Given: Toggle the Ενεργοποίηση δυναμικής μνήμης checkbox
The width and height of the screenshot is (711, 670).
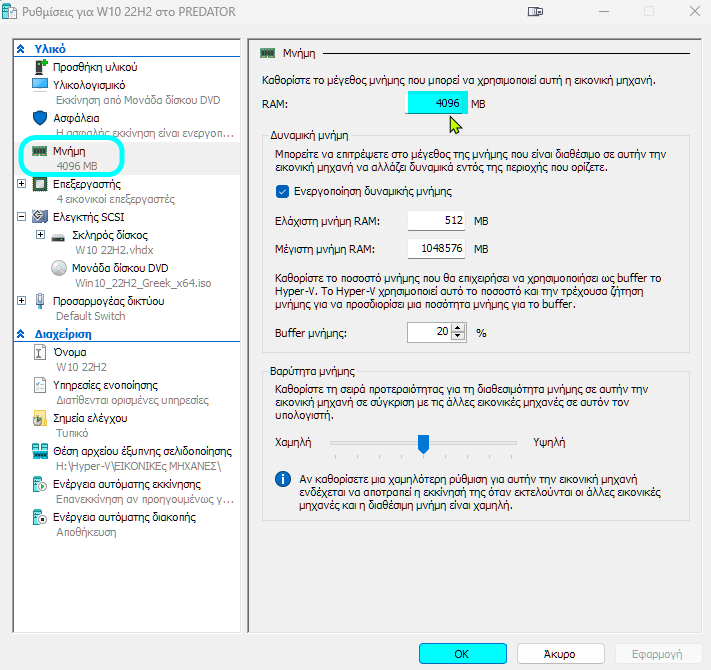Looking at the screenshot, I should (x=282, y=191).
